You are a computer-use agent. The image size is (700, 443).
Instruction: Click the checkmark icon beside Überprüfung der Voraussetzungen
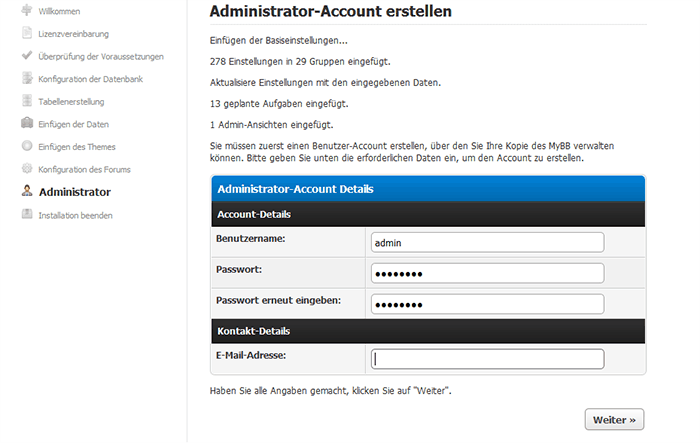[x=27, y=55]
